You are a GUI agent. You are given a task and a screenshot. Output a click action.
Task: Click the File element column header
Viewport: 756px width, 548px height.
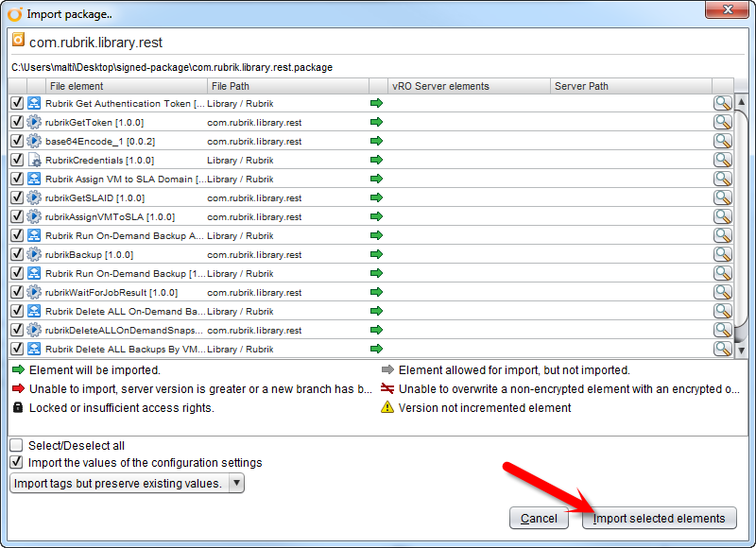pos(127,86)
